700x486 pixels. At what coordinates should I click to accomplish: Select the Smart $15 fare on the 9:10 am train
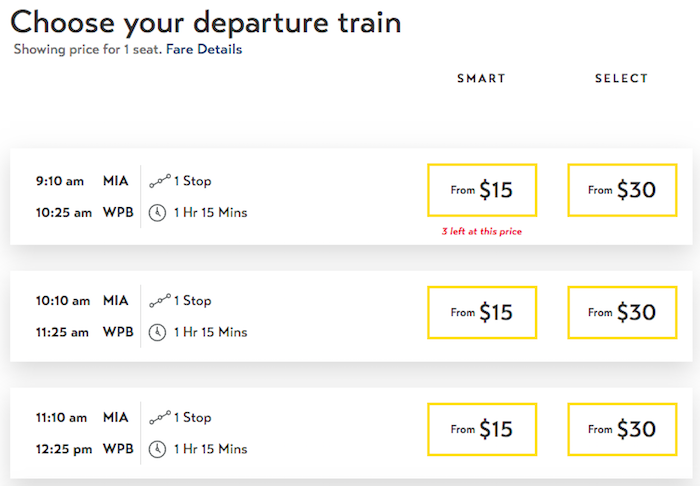482,190
